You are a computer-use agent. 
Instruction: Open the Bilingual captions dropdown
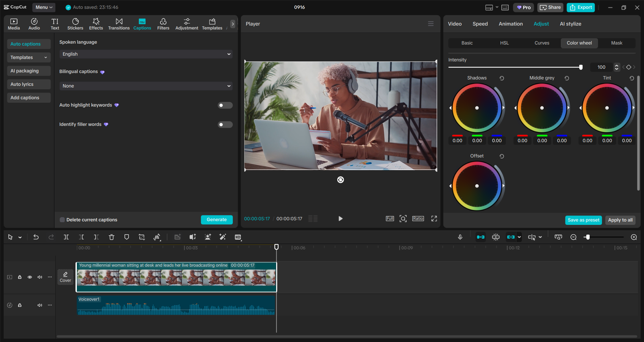[x=145, y=86]
